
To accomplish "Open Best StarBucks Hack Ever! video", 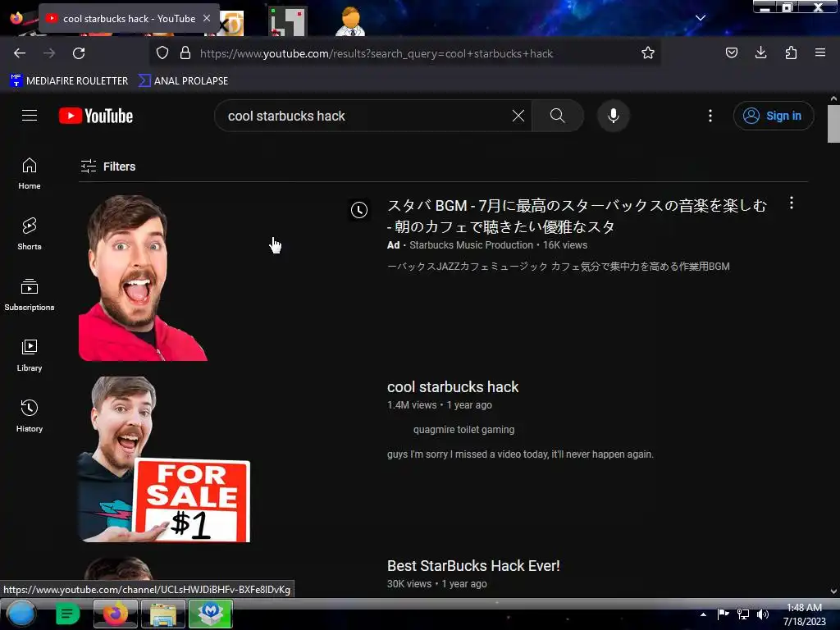I will coord(473,566).
